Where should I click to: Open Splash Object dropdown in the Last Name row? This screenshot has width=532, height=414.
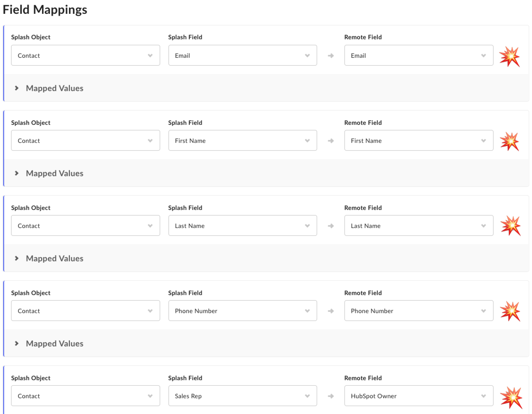point(86,225)
